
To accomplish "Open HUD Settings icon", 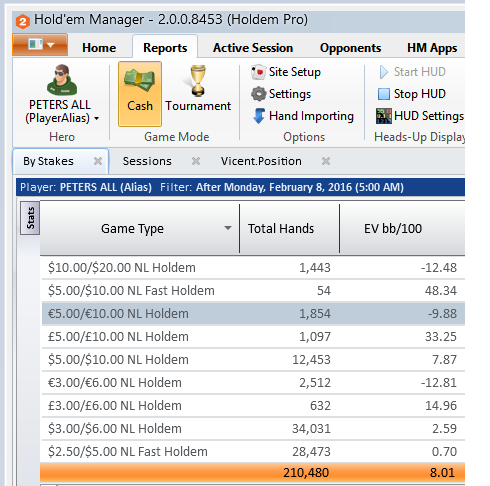I will [384, 116].
